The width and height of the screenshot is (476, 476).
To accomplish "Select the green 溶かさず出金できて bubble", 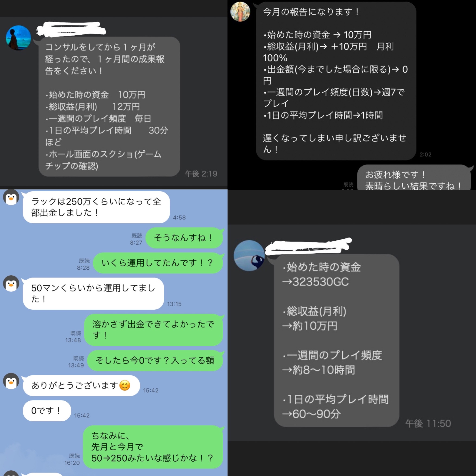I will click(x=153, y=330).
